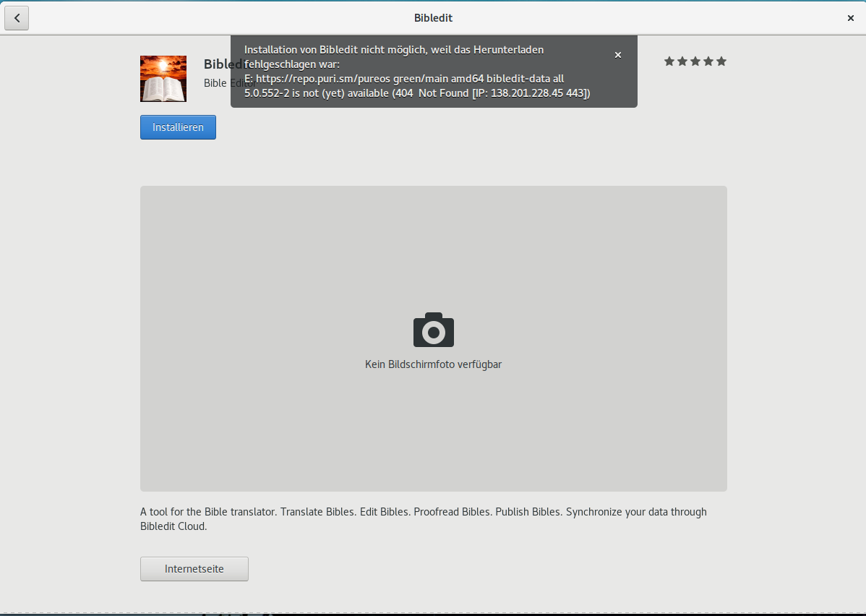Dismiss the installation error notification
The height and width of the screenshot is (616, 866).
(617, 55)
